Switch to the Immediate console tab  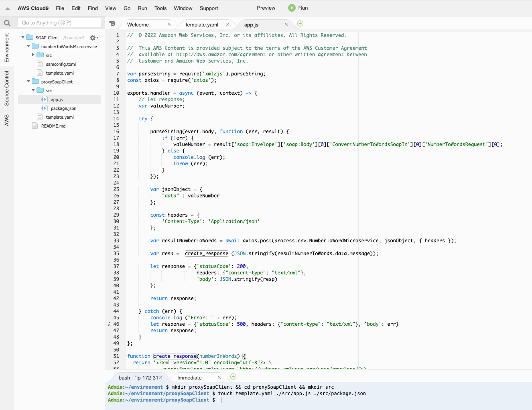click(189, 378)
